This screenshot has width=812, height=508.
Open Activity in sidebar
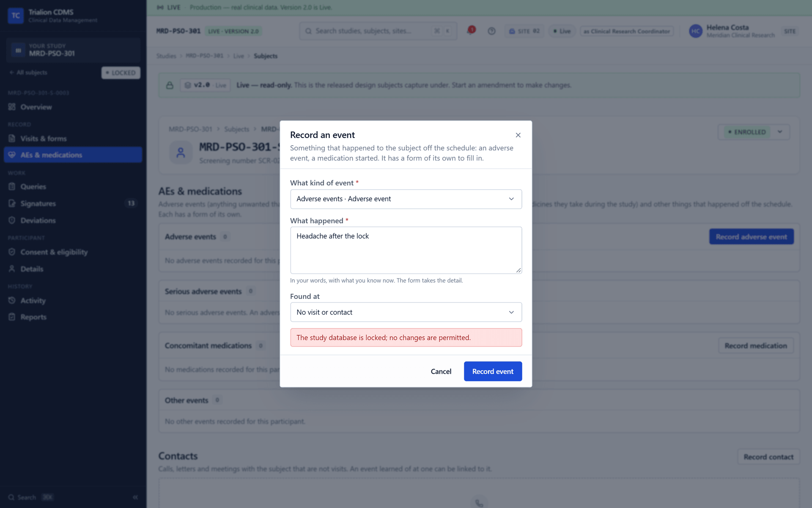click(x=73, y=301)
